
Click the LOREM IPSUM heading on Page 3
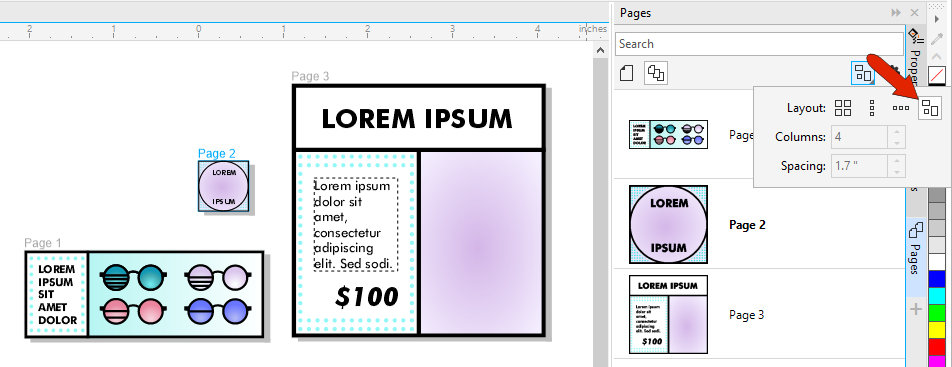pyautogui.click(x=417, y=119)
